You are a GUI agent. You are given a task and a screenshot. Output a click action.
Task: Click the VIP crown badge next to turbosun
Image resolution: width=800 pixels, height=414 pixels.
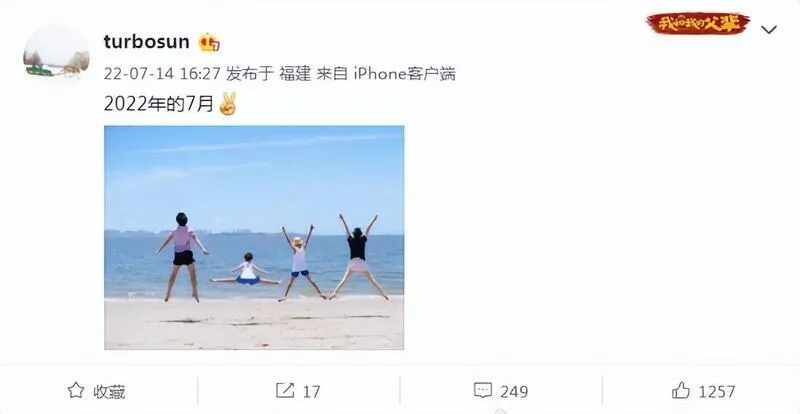[209, 42]
